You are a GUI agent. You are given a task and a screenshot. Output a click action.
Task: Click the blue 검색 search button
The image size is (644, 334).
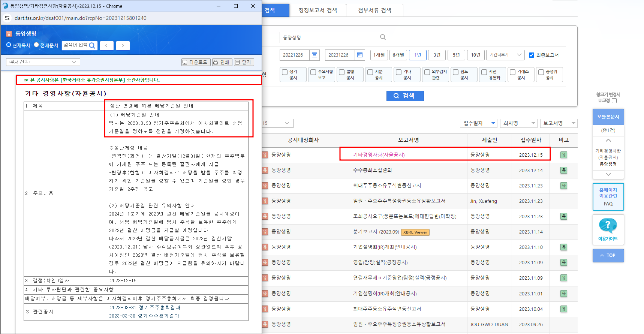pyautogui.click(x=405, y=96)
